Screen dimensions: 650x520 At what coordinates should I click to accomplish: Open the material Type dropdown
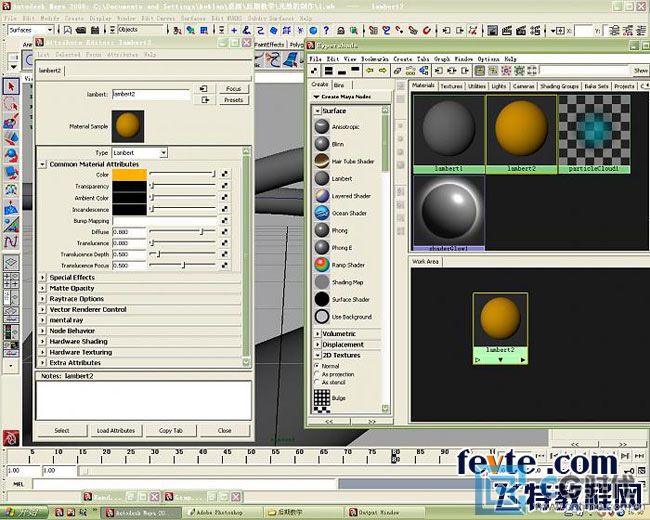tap(163, 153)
